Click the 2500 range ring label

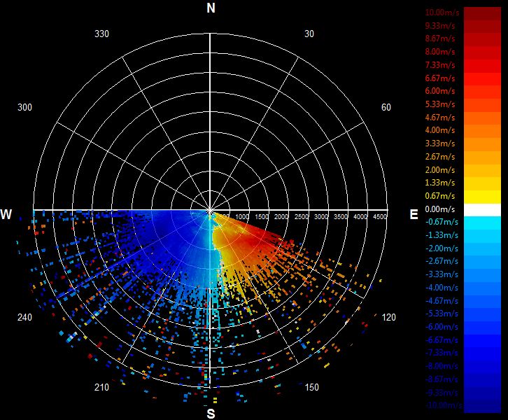301,217
